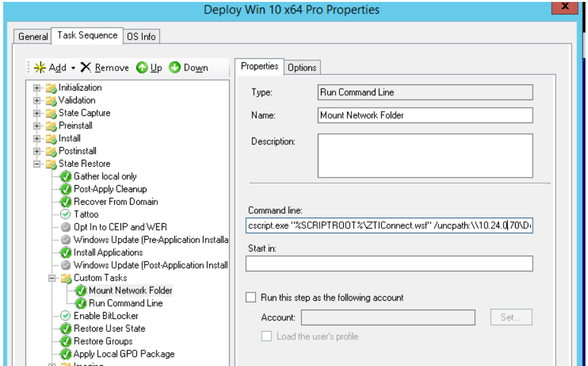588x366 pixels.
Task: Toggle the Load the user's profile checkbox
Action: (266, 336)
